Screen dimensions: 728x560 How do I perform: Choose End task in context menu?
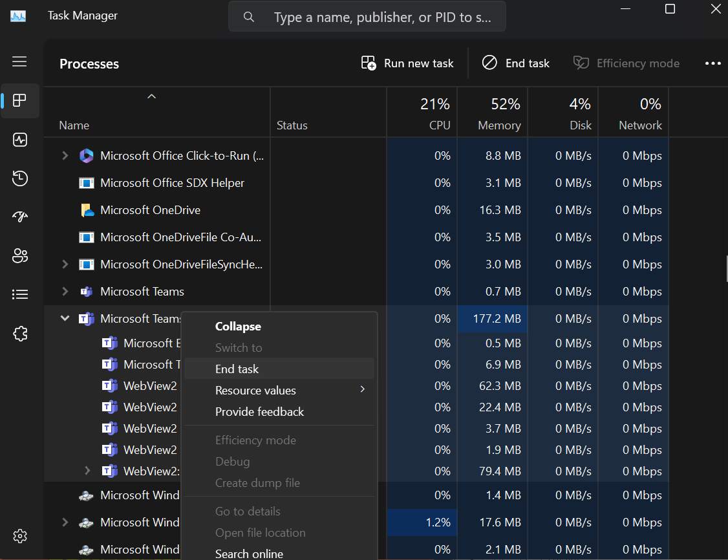[x=237, y=369]
